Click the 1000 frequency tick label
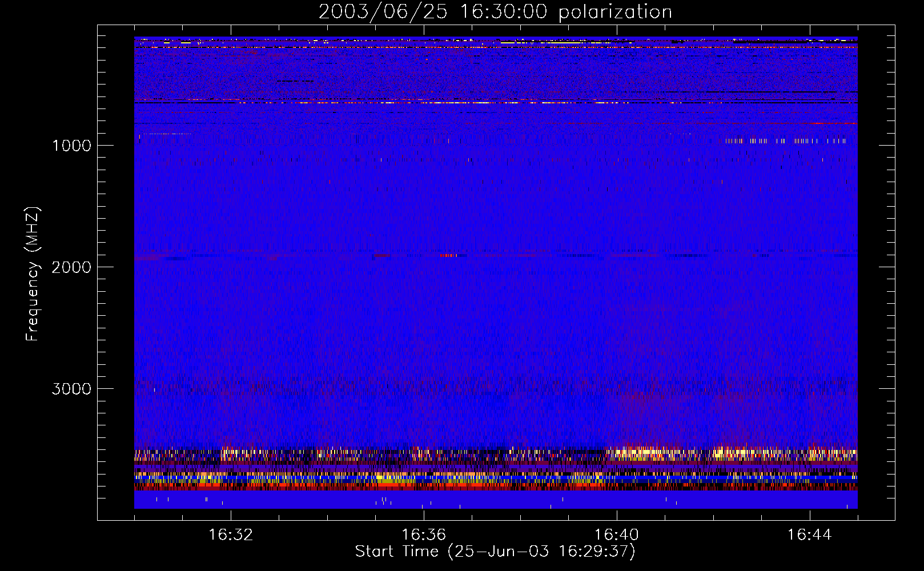This screenshot has height=571, width=924. pyautogui.click(x=72, y=146)
